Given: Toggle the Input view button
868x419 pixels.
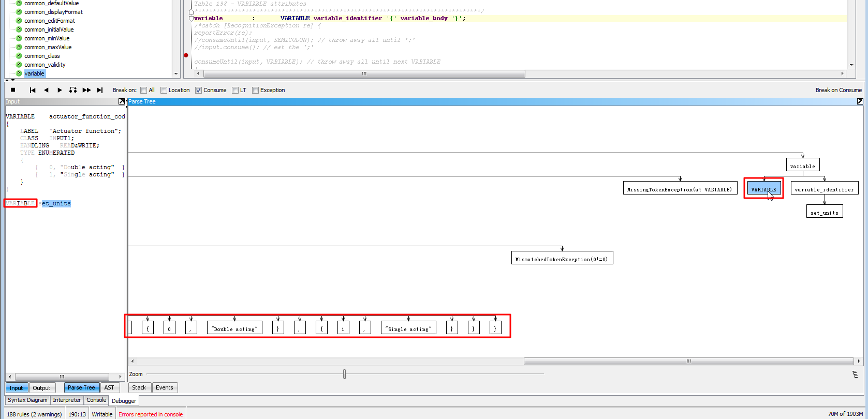Looking at the screenshot, I should pos(17,387).
